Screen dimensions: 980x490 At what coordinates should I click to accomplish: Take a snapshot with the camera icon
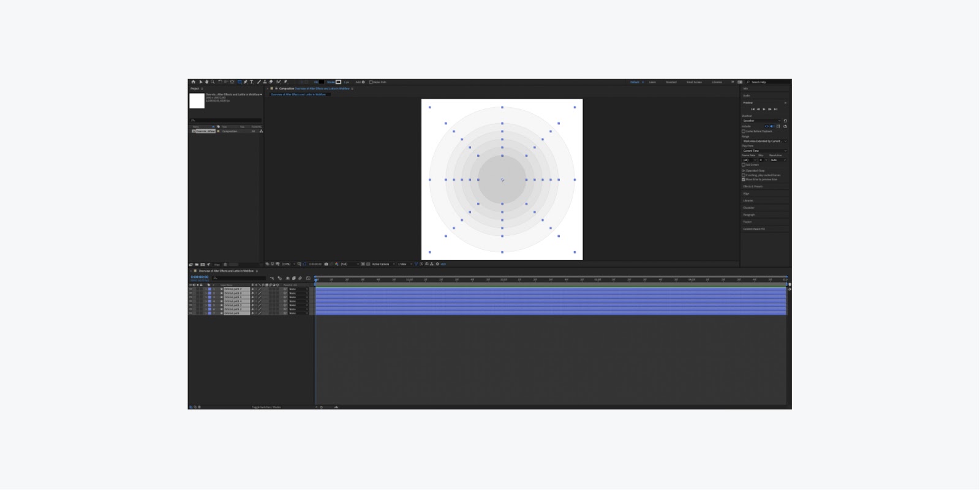326,264
